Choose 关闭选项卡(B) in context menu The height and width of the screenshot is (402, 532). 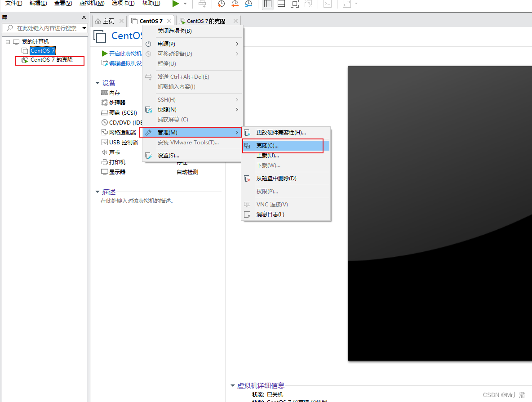(x=192, y=31)
